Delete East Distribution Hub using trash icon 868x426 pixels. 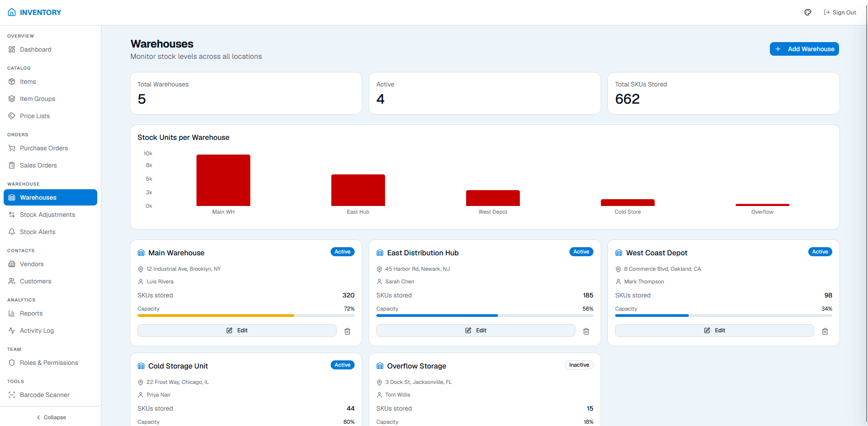coord(586,331)
